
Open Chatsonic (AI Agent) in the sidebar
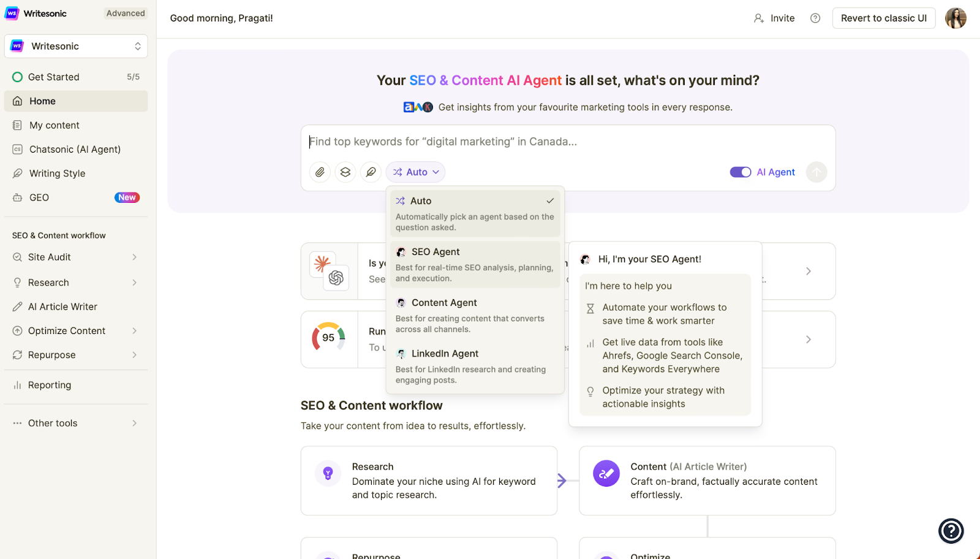(76, 150)
